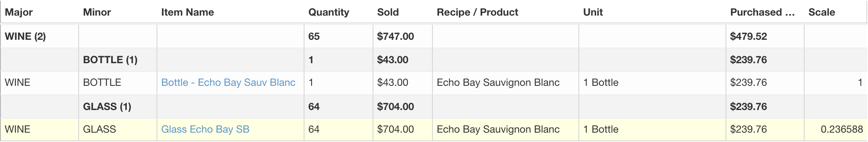Select the 1 Bottle unit cell in BOTTLE row
This screenshot has height=142, width=868.
coord(652,83)
